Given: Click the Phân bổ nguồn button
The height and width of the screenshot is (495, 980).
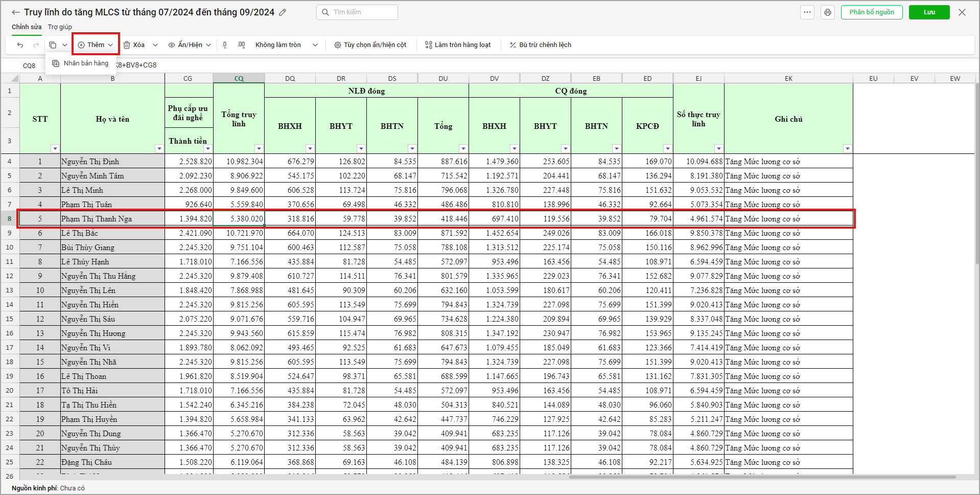Looking at the screenshot, I should point(872,12).
